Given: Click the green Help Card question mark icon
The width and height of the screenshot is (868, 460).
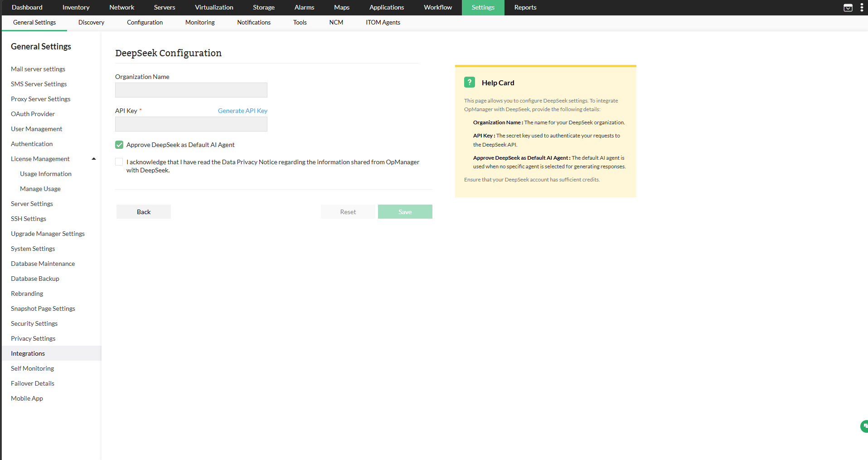Looking at the screenshot, I should coord(469,82).
